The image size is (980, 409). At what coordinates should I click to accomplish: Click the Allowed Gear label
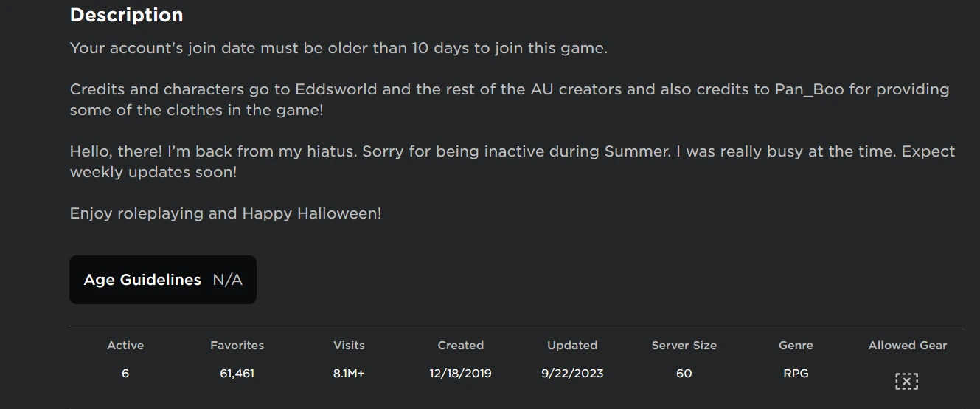point(907,345)
